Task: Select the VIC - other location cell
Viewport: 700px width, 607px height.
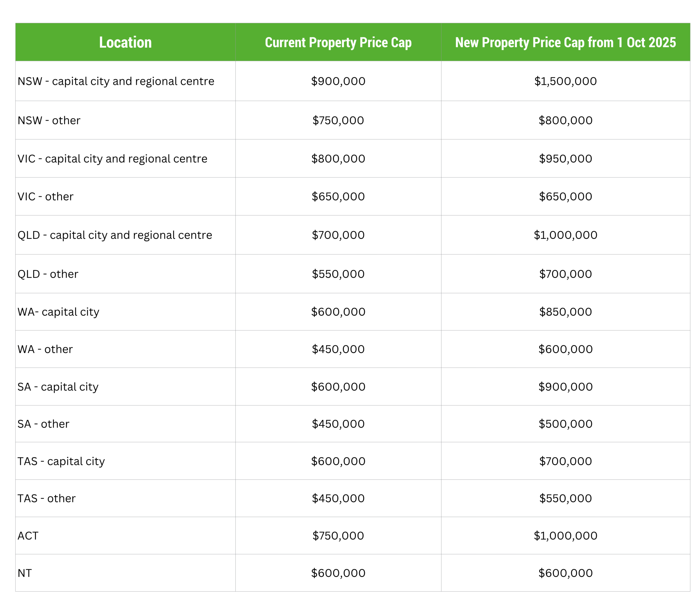Action: [x=45, y=196]
